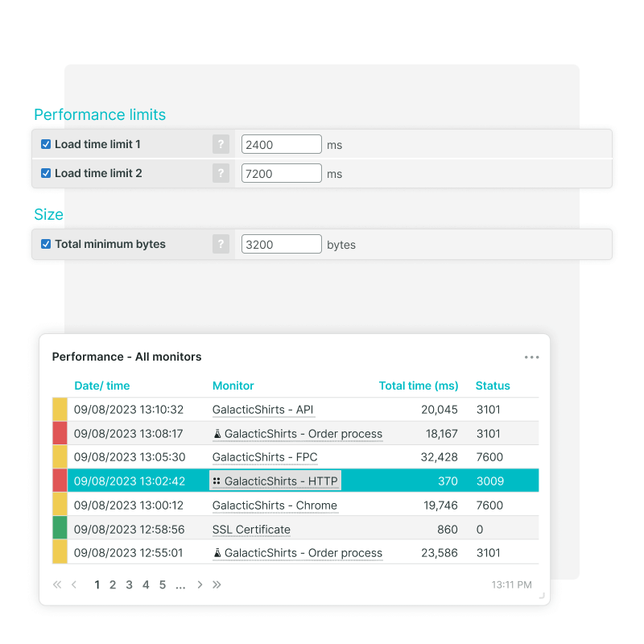Click the Size section heading

[x=48, y=214]
